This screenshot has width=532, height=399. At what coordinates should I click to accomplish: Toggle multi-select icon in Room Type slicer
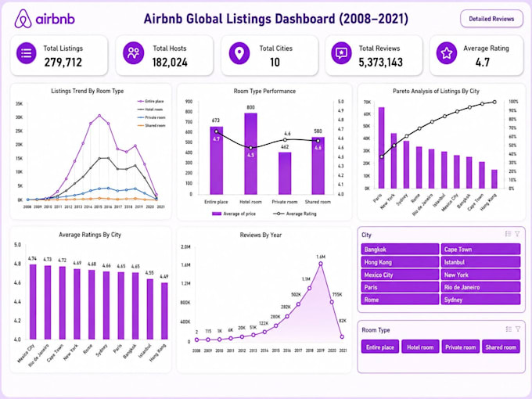pyautogui.click(x=509, y=329)
